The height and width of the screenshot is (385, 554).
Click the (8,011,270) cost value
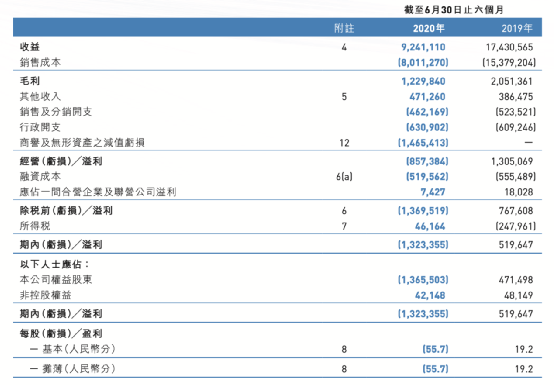pos(423,63)
